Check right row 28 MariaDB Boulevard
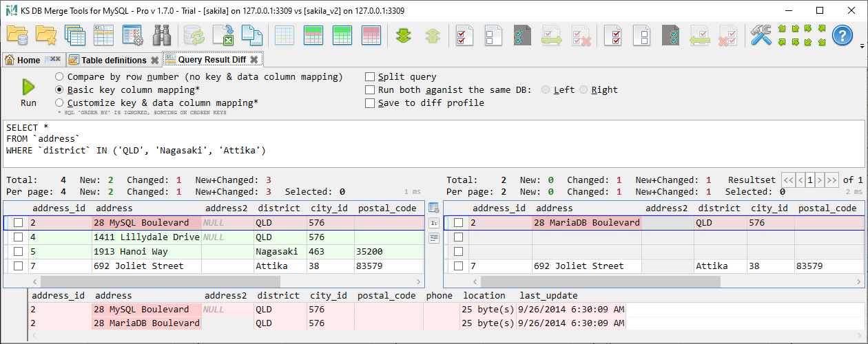The width and height of the screenshot is (868, 344). click(458, 223)
